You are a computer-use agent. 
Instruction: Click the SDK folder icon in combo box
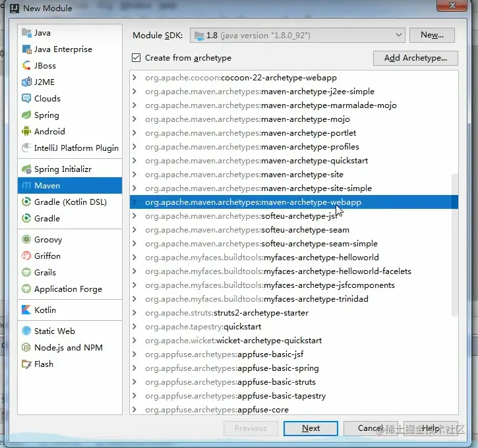pyautogui.click(x=199, y=36)
